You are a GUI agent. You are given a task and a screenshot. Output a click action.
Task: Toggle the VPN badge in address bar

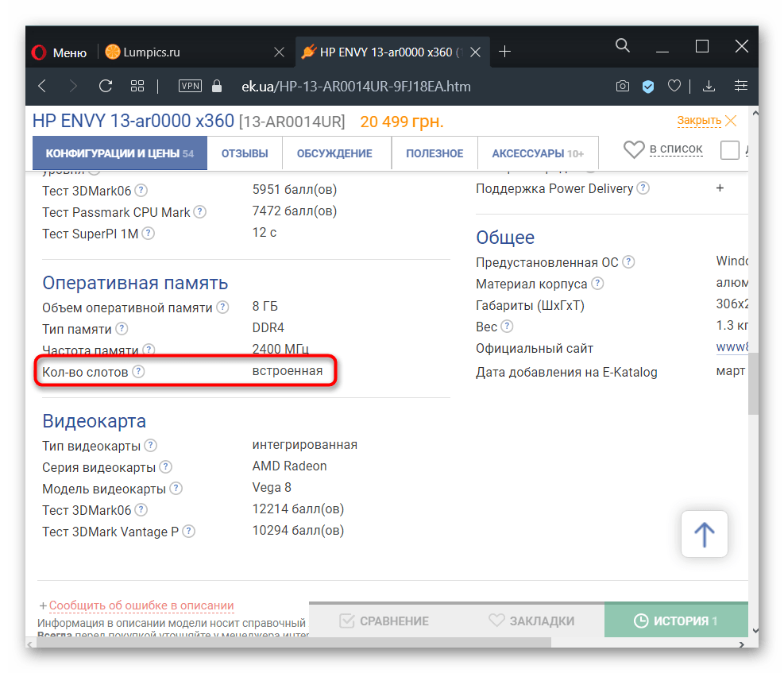[191, 86]
